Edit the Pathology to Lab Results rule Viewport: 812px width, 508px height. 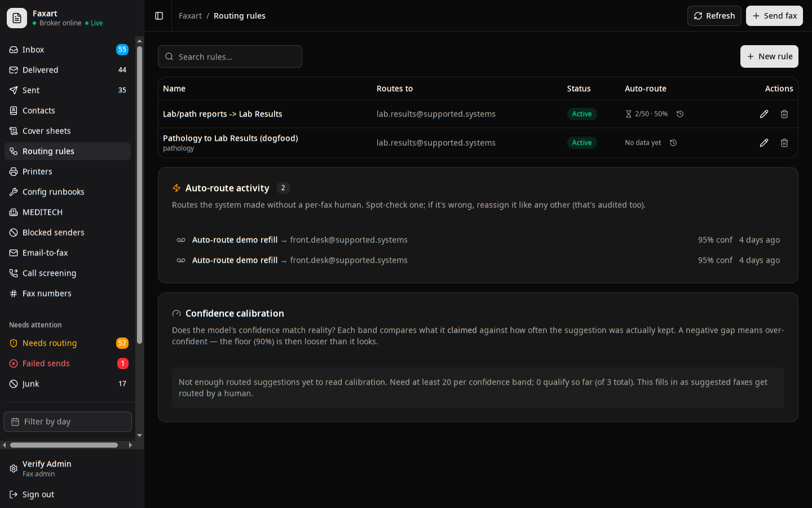pyautogui.click(x=764, y=143)
